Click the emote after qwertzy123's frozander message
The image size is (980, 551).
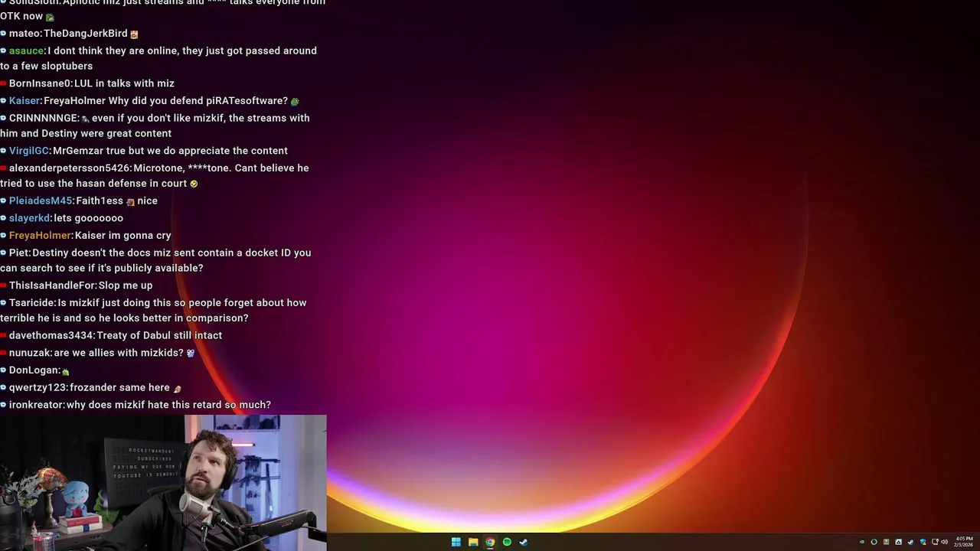[x=177, y=388]
